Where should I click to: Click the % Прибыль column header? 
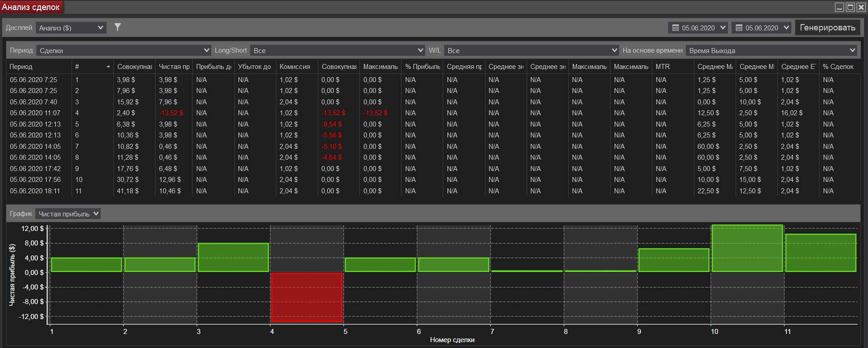(x=422, y=67)
